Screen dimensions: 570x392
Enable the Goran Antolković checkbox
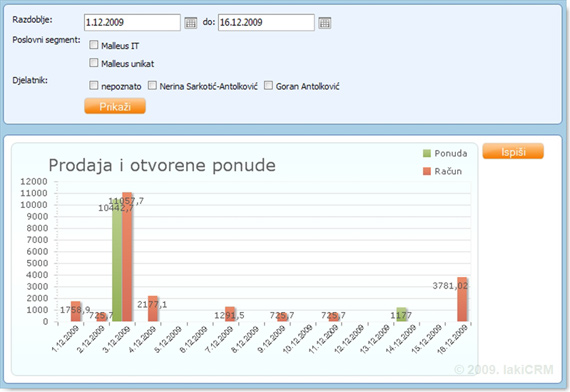coord(268,85)
